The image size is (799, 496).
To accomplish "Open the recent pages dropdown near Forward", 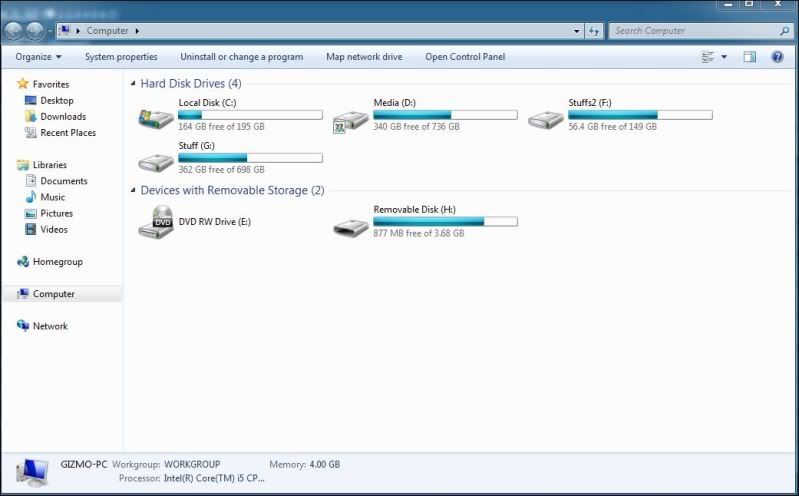I will (x=50, y=31).
